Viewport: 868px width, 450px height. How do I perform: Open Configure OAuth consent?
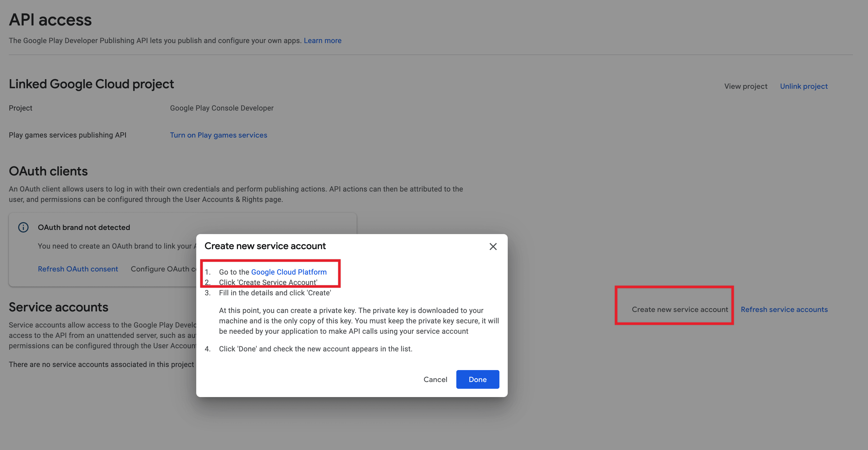coord(161,268)
